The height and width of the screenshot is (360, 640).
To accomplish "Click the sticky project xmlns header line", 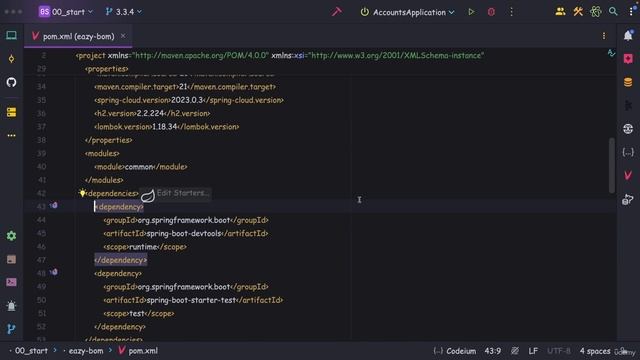I will click(280, 56).
